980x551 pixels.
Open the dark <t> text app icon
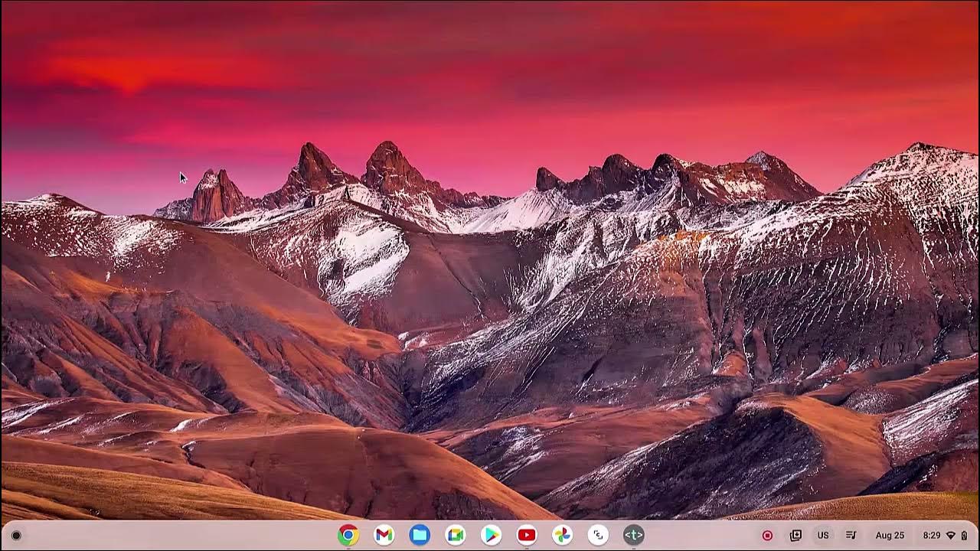tap(633, 536)
